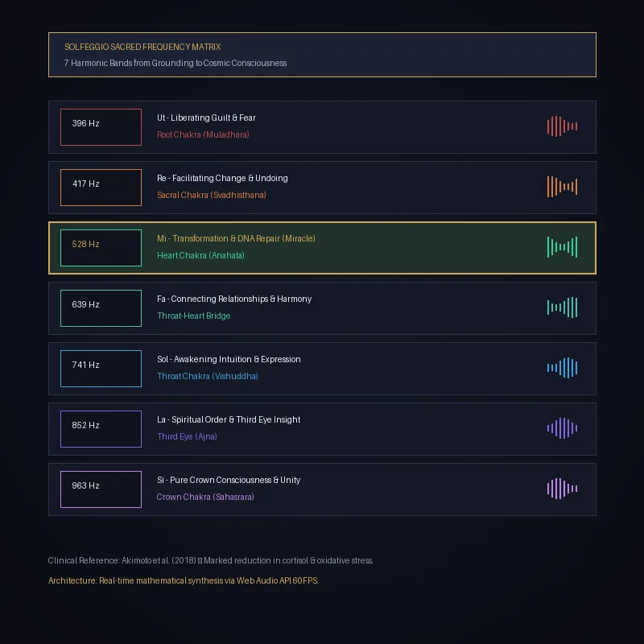Click the purple waveform icon for 963 Hz
Screen dimensions: 644x644
(562, 489)
